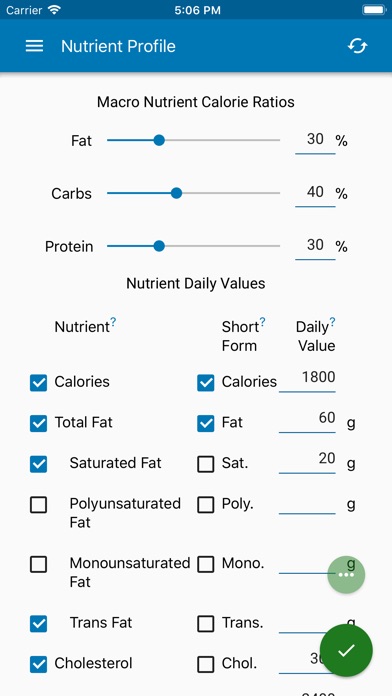Edit the Calories daily value field
Screen dimensions: 392x696
point(307,379)
